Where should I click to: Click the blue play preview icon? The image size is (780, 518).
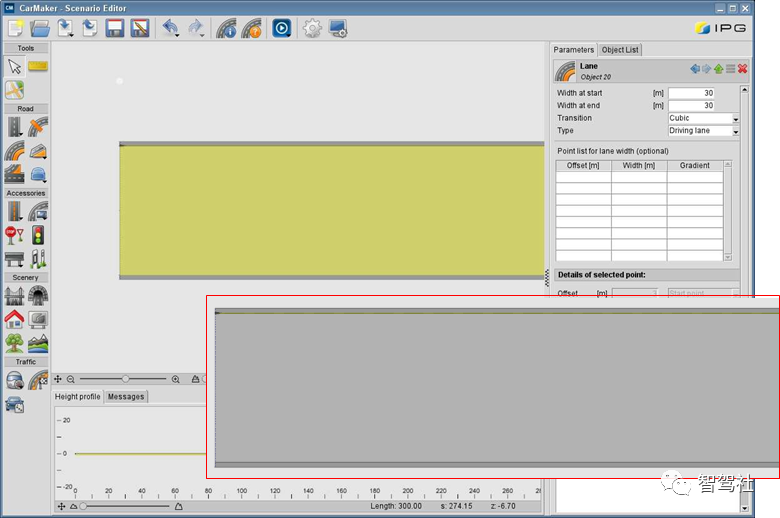tap(282, 28)
